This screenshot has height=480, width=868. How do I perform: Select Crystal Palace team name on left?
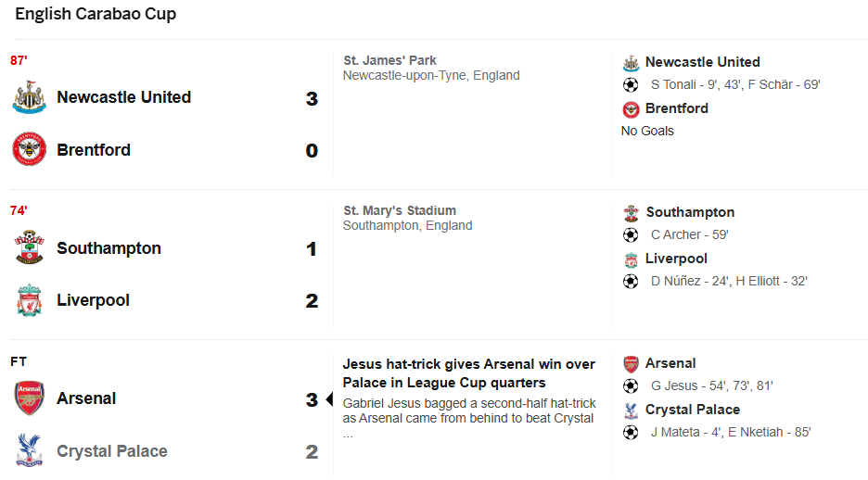pos(112,451)
